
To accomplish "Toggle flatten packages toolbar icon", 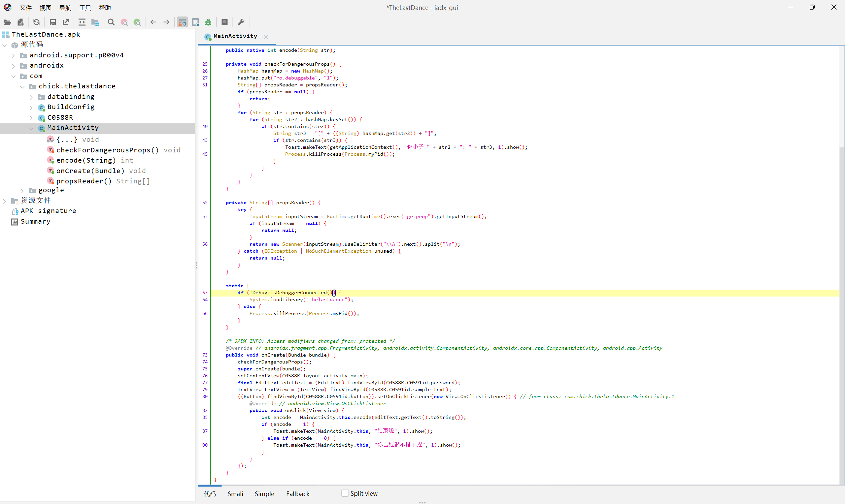I will 95,22.
